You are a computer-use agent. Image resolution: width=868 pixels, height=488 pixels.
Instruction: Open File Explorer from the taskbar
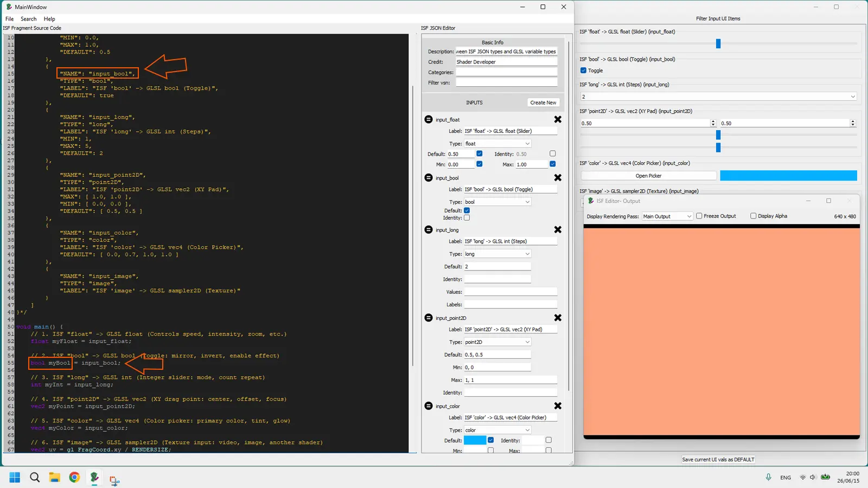coord(54,477)
